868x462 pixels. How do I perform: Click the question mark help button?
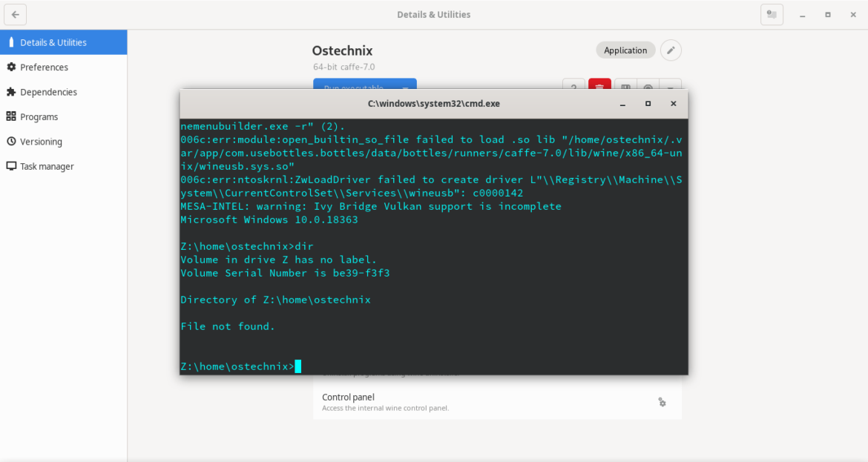[573, 85]
